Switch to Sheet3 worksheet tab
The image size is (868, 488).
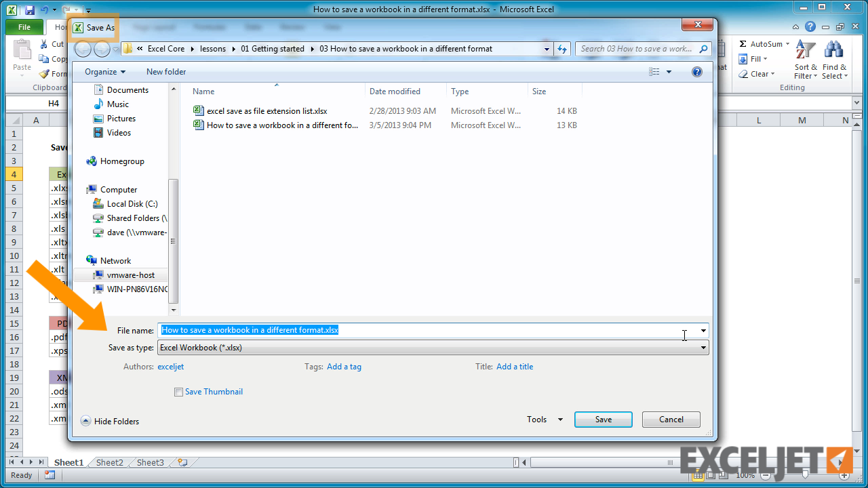tap(151, 462)
